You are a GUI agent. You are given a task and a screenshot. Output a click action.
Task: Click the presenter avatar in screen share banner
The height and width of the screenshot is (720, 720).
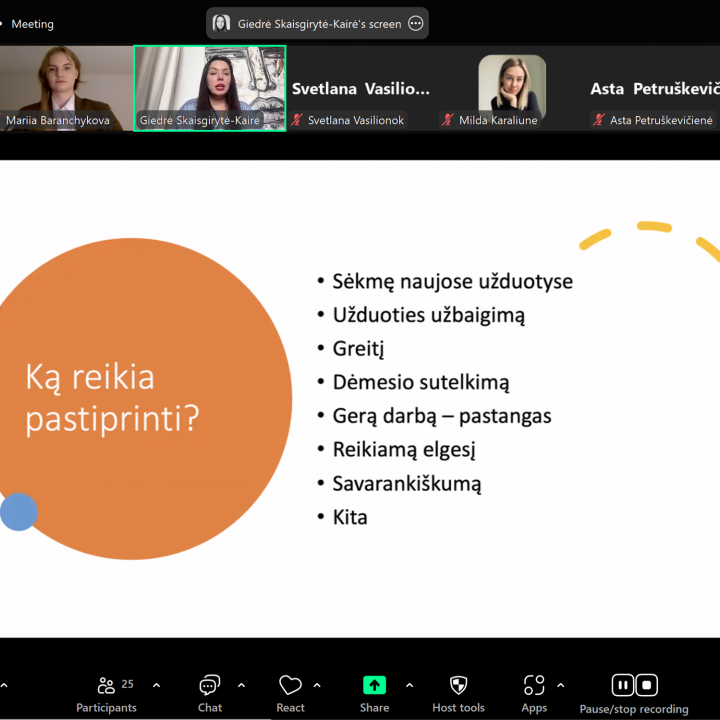click(x=221, y=23)
